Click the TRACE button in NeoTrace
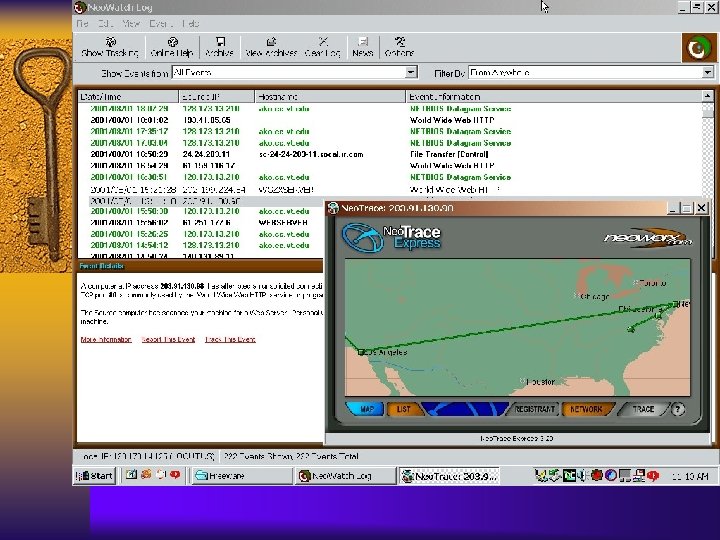720x540 pixels. click(x=643, y=409)
